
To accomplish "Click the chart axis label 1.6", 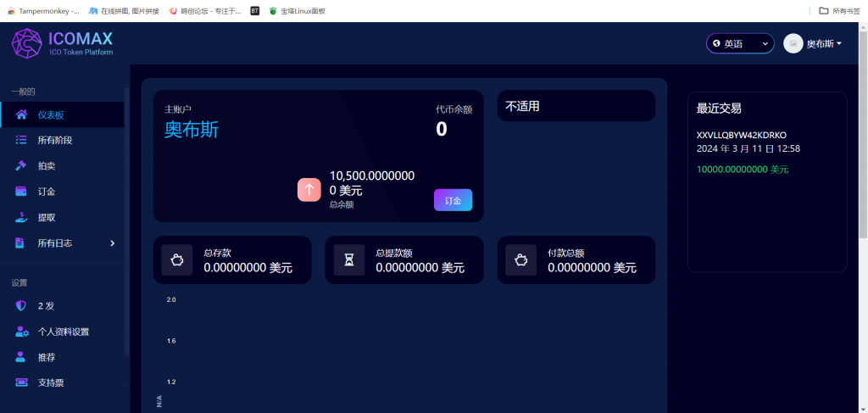I will [171, 340].
